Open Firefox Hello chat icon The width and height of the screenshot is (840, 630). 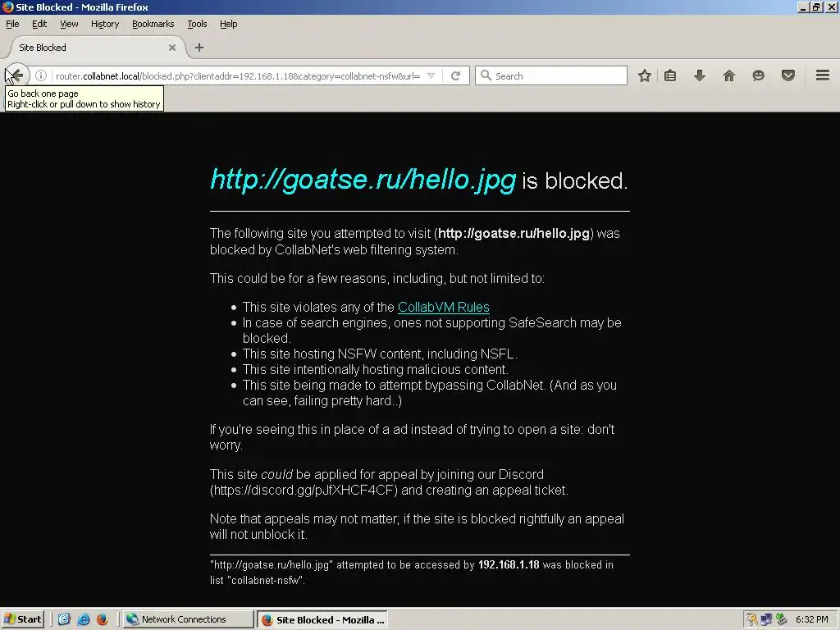point(758,75)
